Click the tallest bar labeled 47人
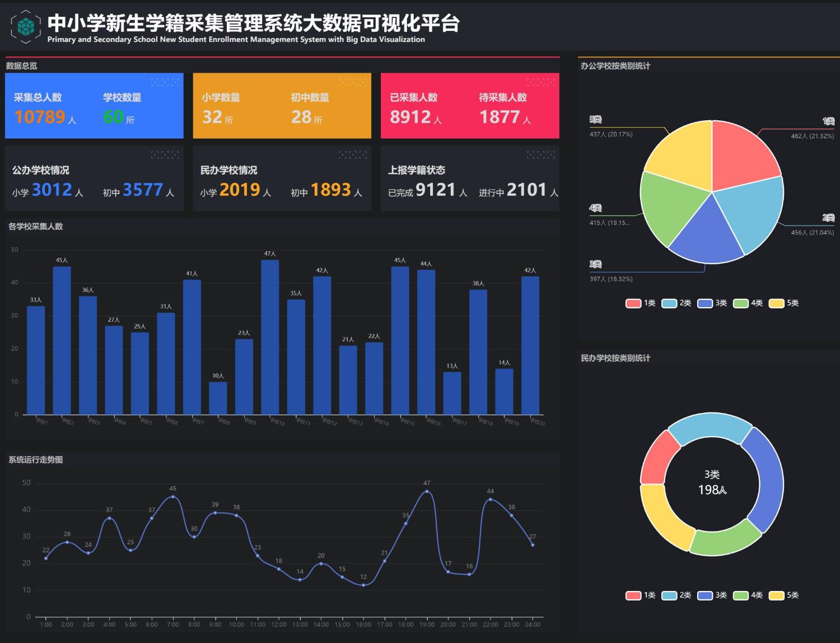840x643 pixels. pyautogui.click(x=270, y=336)
